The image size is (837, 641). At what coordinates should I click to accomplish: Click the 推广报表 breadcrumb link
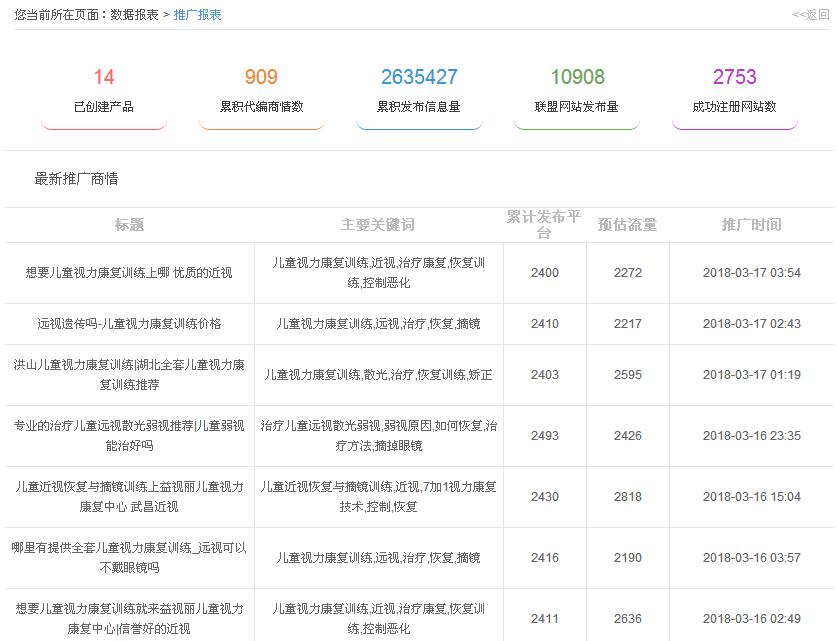coord(198,15)
